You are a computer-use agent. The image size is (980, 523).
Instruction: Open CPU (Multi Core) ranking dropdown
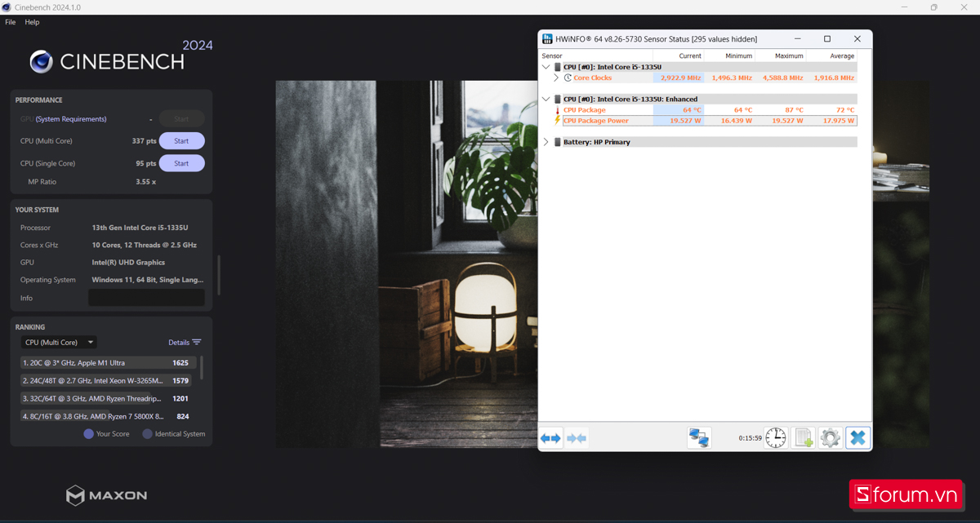pos(59,343)
